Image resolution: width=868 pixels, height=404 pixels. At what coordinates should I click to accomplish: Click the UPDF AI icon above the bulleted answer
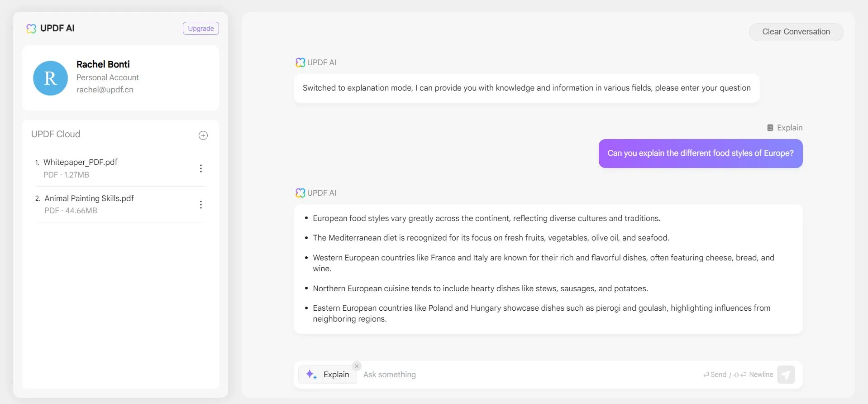click(x=300, y=193)
